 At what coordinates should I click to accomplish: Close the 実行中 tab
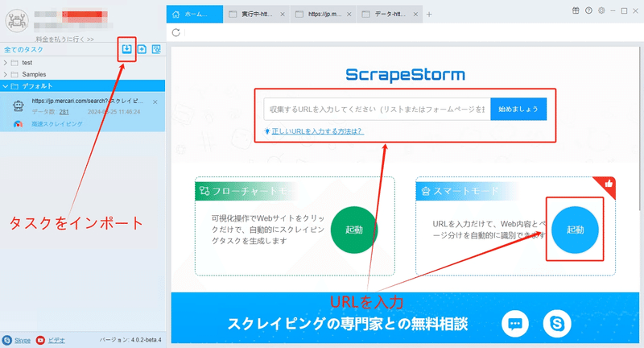click(283, 14)
